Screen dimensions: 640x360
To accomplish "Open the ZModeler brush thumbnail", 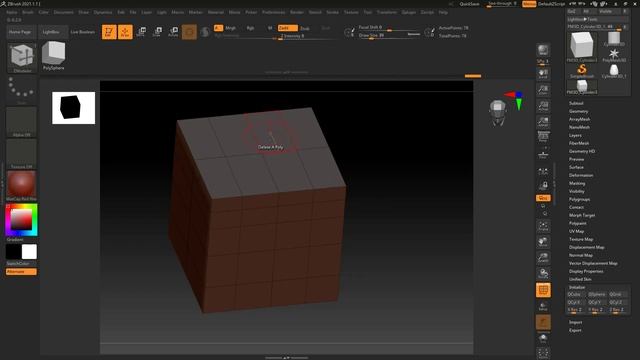I will (x=22, y=58).
